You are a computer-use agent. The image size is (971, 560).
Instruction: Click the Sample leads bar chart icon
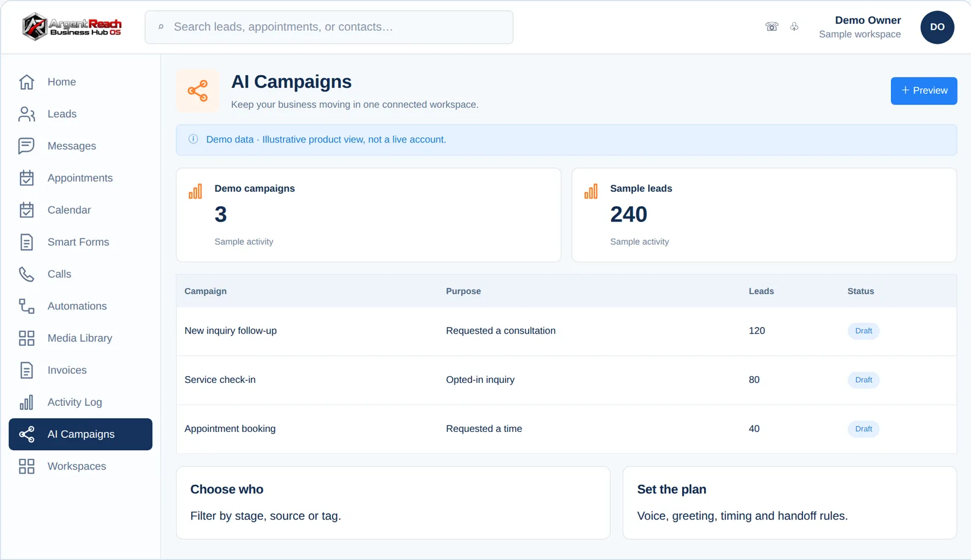coord(591,192)
